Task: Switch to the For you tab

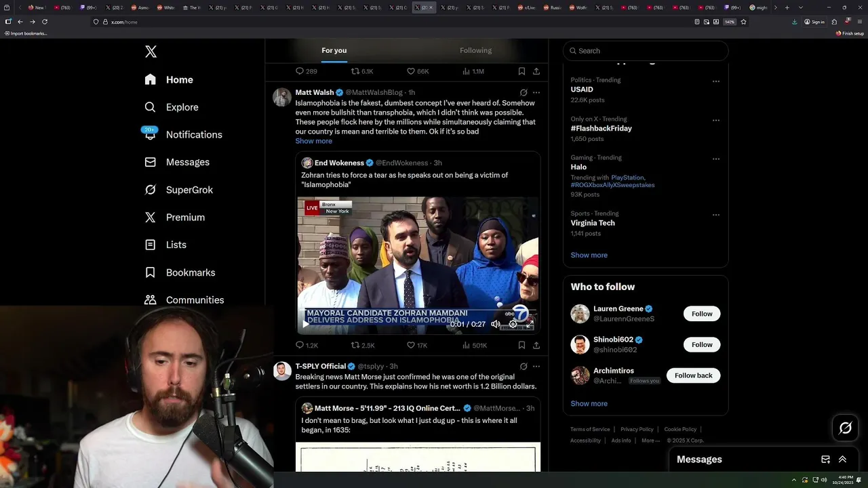Action: click(x=334, y=50)
